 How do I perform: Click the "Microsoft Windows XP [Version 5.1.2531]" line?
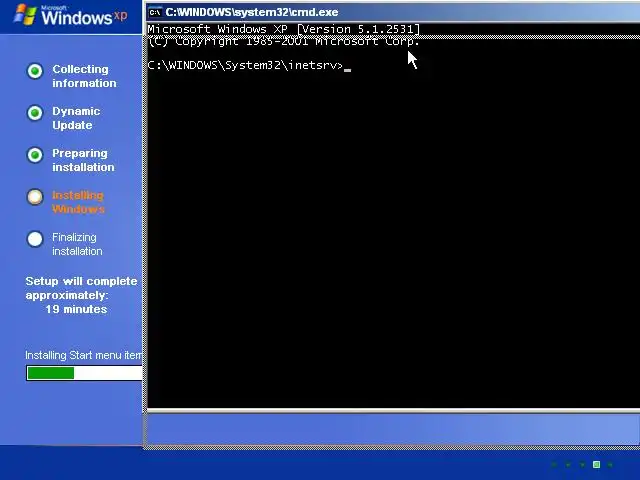click(284, 29)
